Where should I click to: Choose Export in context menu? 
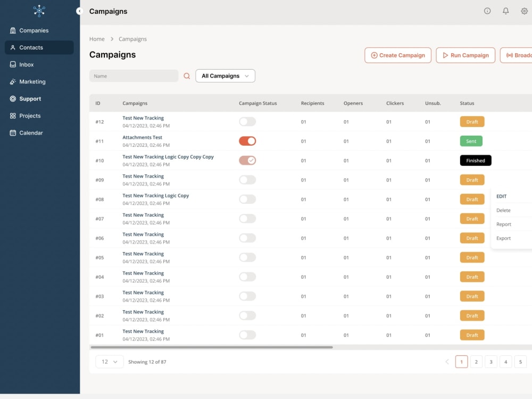(x=503, y=238)
